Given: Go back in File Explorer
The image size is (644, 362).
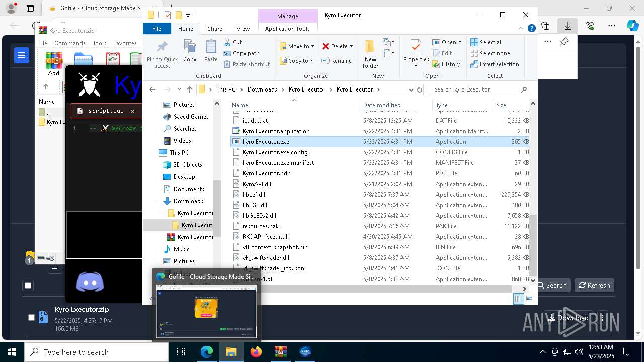Looking at the screenshot, I should pos(152,89).
